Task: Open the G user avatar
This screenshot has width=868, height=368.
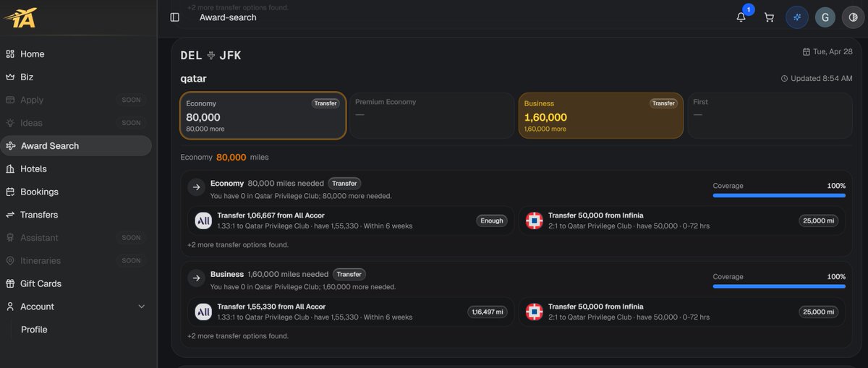Action: (x=825, y=17)
